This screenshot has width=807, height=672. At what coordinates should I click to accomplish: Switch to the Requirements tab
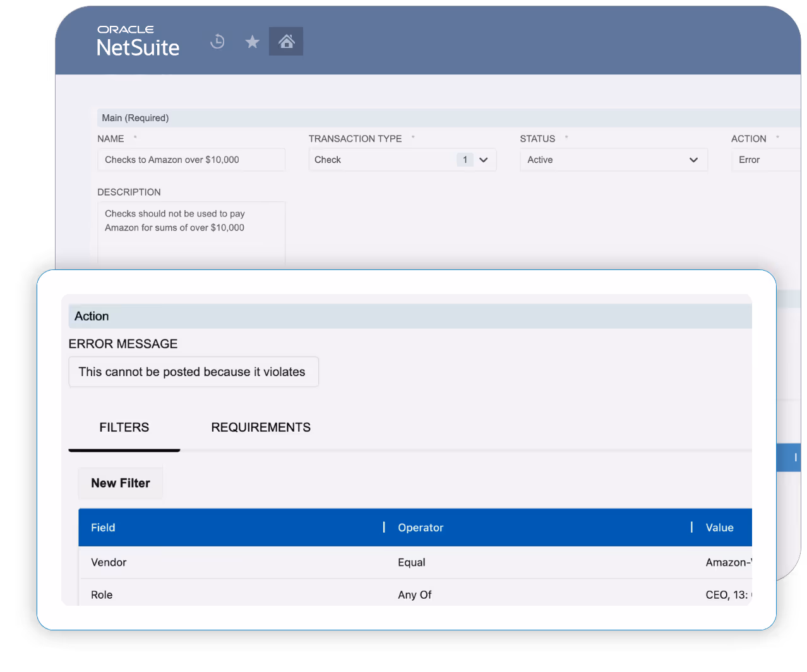pyautogui.click(x=261, y=427)
